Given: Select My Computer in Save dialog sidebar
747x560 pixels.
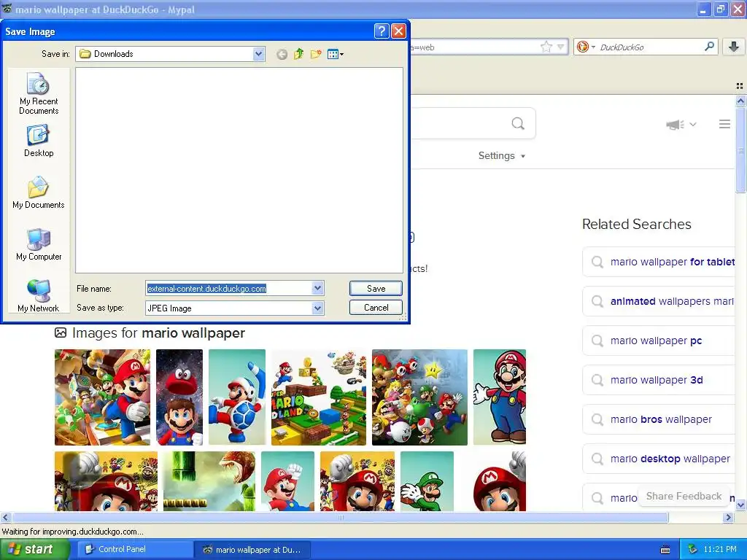Looking at the screenshot, I should pyautogui.click(x=39, y=244).
